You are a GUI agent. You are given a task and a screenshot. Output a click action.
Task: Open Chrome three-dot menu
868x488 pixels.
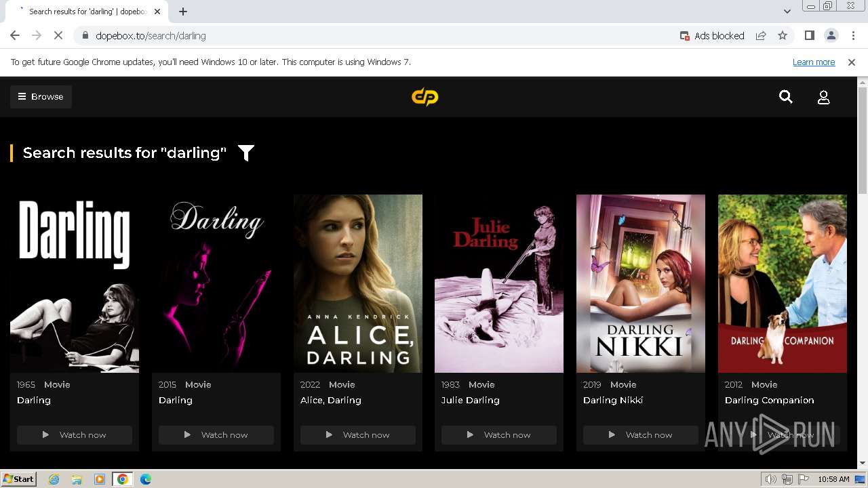click(x=852, y=35)
